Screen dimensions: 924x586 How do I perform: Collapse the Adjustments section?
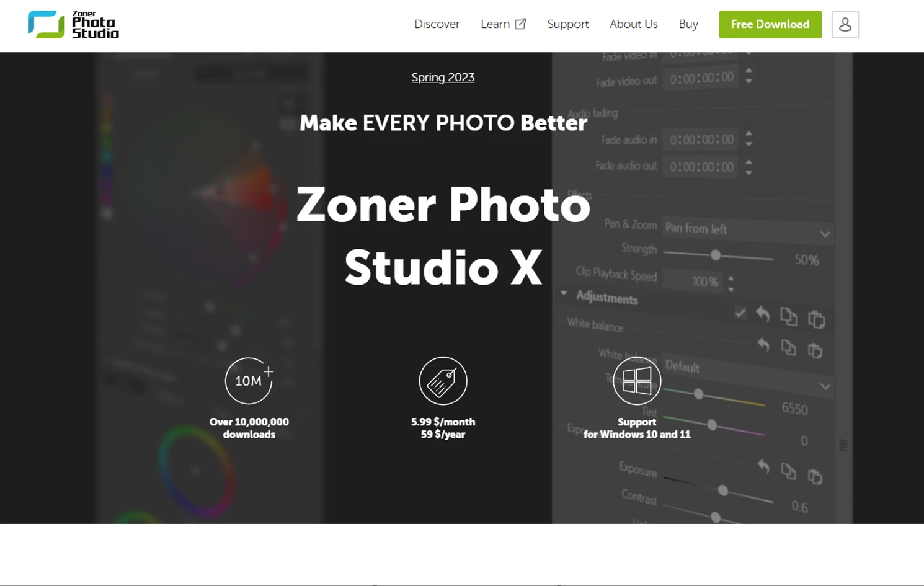[x=563, y=292]
